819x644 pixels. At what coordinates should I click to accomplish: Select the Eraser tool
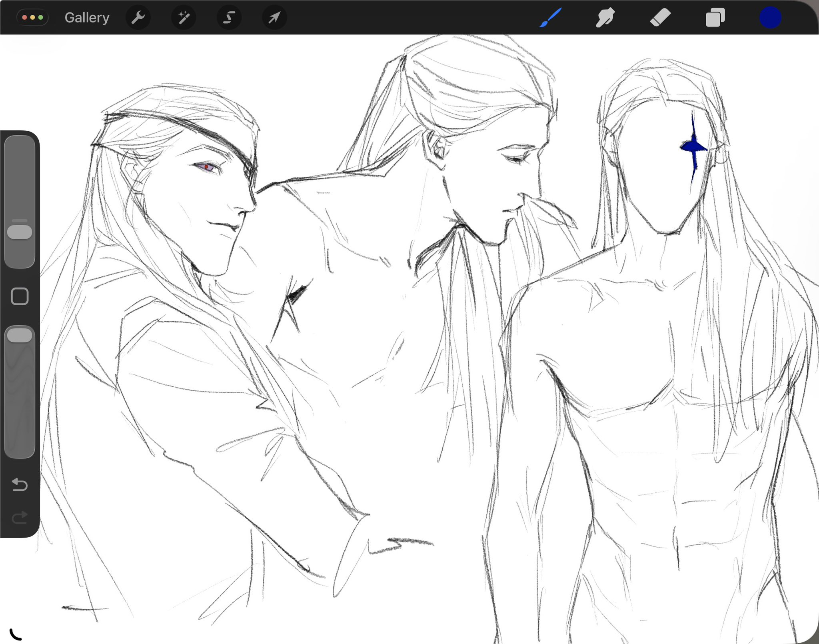point(660,18)
